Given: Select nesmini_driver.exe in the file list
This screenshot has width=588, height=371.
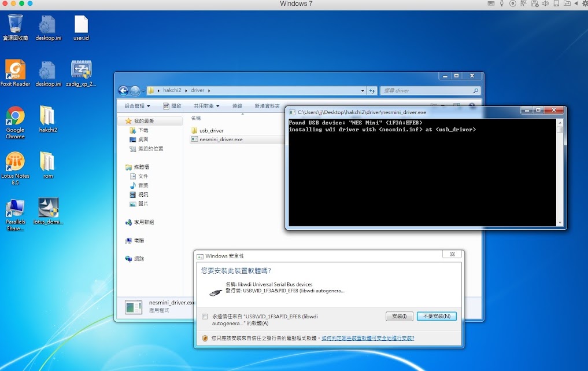Looking at the screenshot, I should (x=217, y=139).
